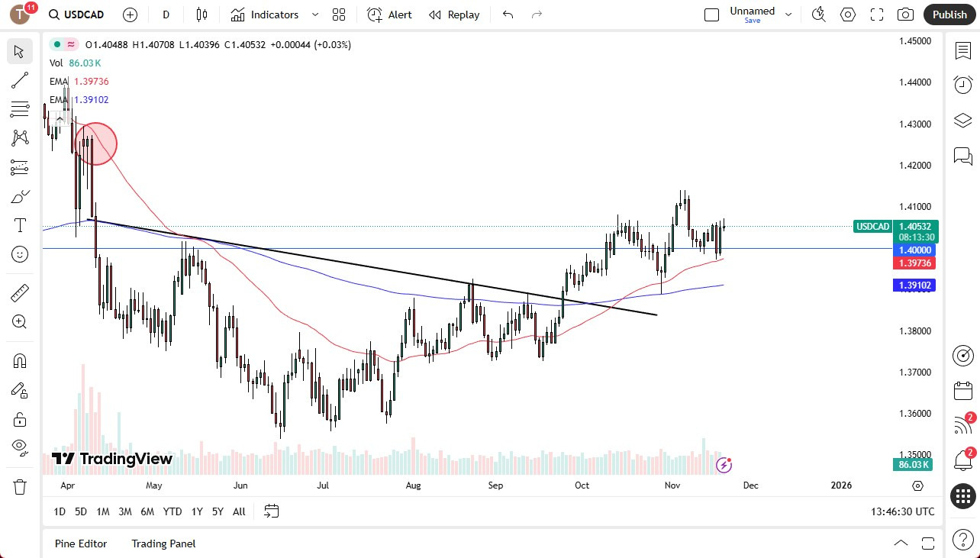The image size is (980, 558).
Task: Toggle hide all drawings visibility
Action: (x=20, y=447)
